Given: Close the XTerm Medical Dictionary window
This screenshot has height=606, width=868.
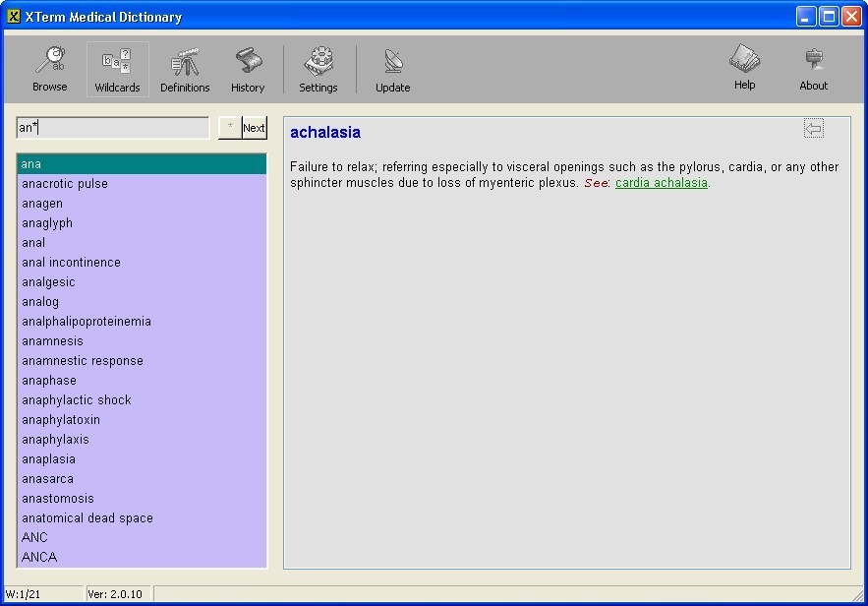Looking at the screenshot, I should pos(851,17).
